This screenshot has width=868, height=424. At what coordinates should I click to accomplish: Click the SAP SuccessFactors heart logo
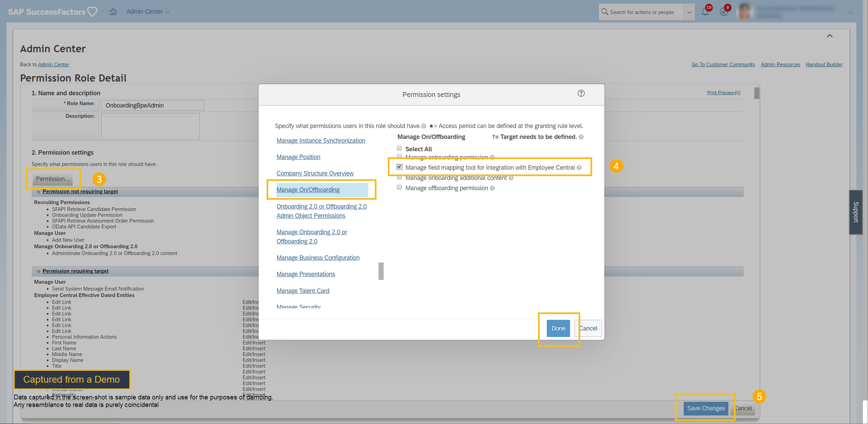coord(92,12)
